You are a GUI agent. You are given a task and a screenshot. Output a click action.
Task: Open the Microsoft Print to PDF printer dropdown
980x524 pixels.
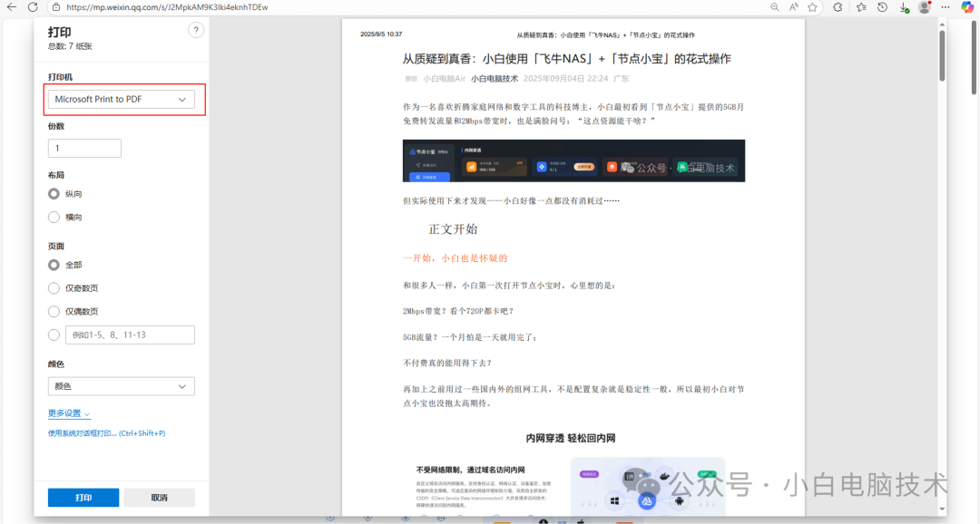[x=122, y=100]
